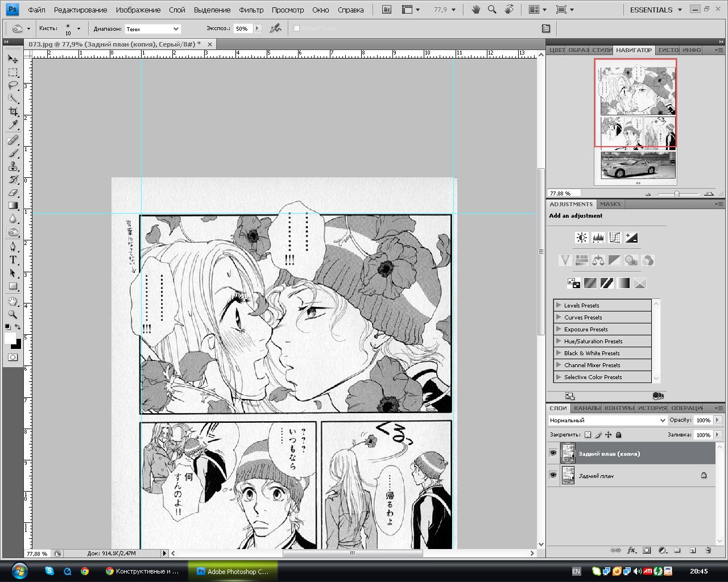Add a Curves adjustment
Image resolution: width=728 pixels, height=582 pixels.
(x=614, y=238)
